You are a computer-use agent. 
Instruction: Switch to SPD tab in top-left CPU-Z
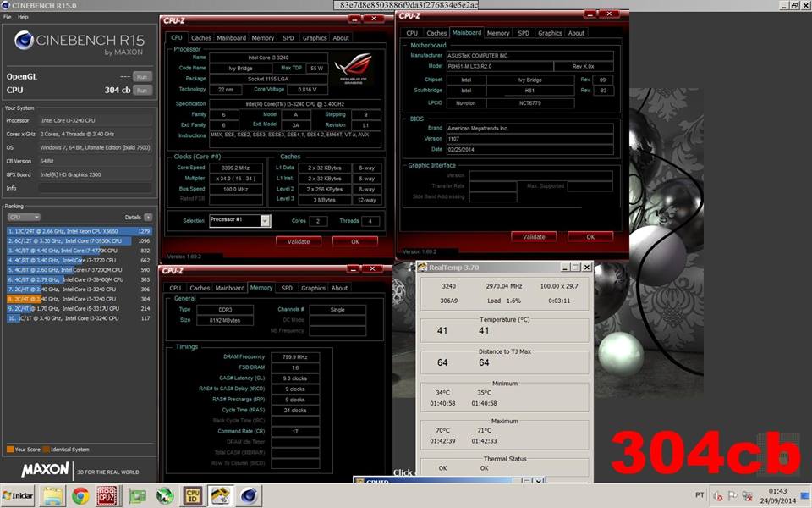coord(288,38)
